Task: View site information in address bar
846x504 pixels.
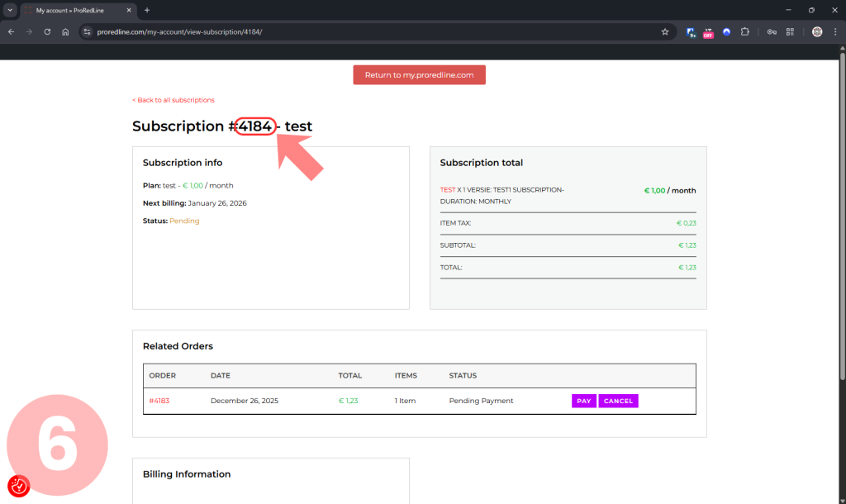Action: [86, 32]
